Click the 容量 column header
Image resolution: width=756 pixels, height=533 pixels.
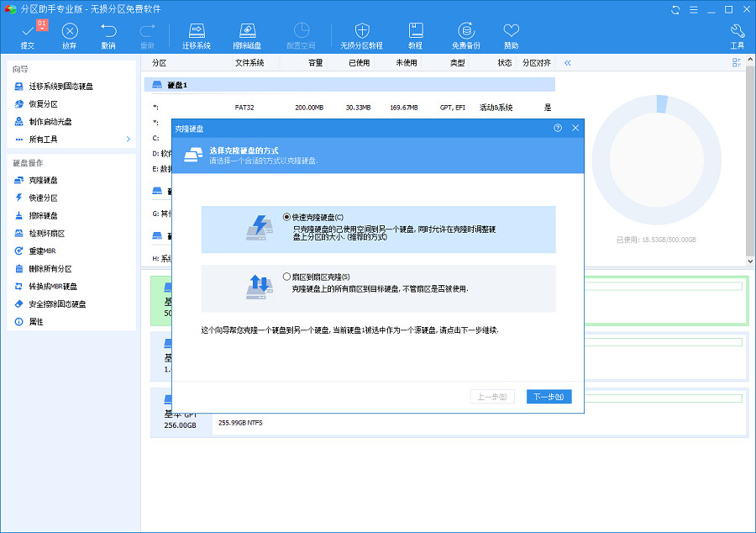tap(315, 63)
